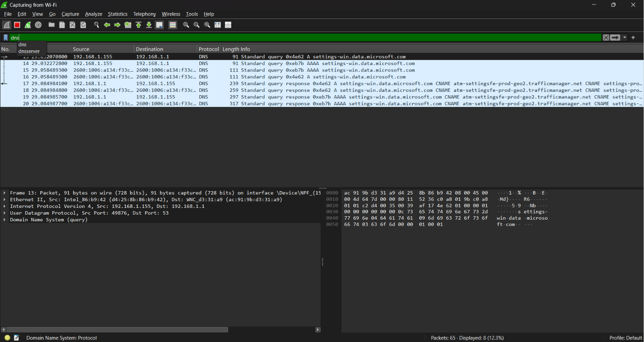Open the Help menu
Screen dimensions: 644x342
[209, 14]
